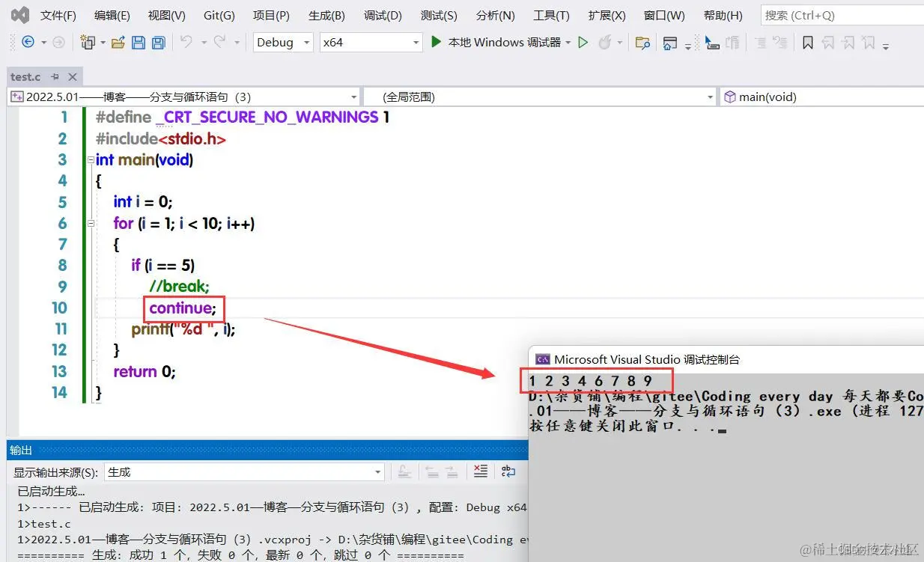Navigate backward with the back arrow
The height and width of the screenshot is (562, 924).
pyautogui.click(x=28, y=43)
